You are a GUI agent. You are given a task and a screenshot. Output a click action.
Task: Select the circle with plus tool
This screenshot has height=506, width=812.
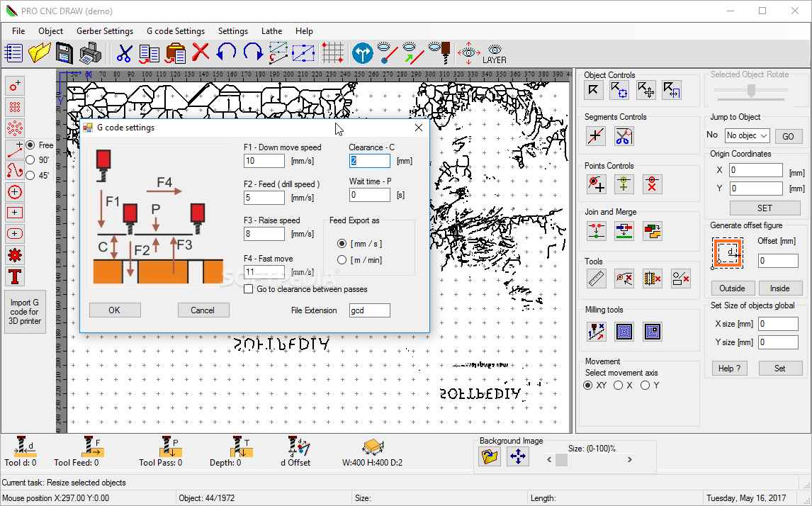(x=15, y=192)
